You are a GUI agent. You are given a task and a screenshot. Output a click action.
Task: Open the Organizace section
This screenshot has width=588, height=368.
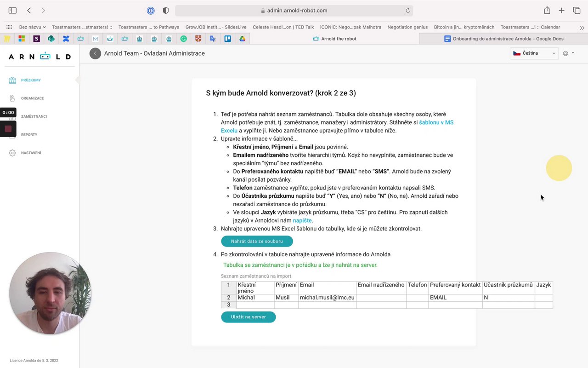[32, 98]
